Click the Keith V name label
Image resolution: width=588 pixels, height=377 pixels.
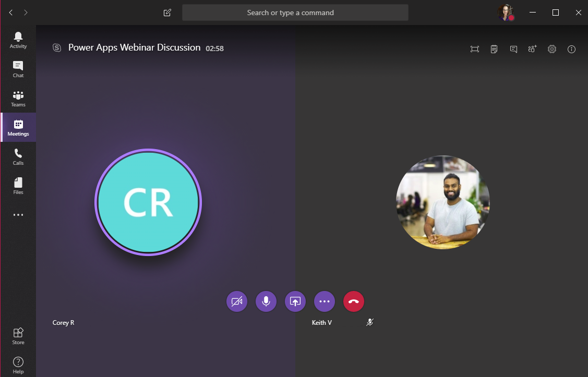tap(322, 323)
